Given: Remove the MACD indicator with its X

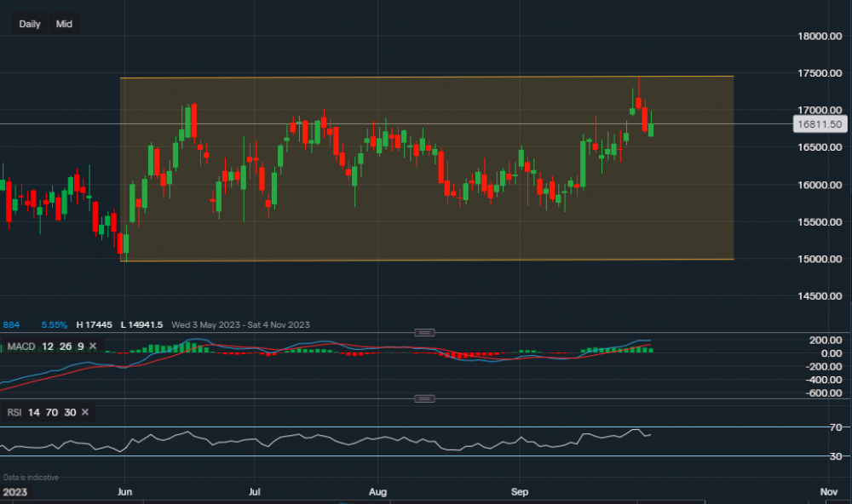Looking at the screenshot, I should coord(93,346).
